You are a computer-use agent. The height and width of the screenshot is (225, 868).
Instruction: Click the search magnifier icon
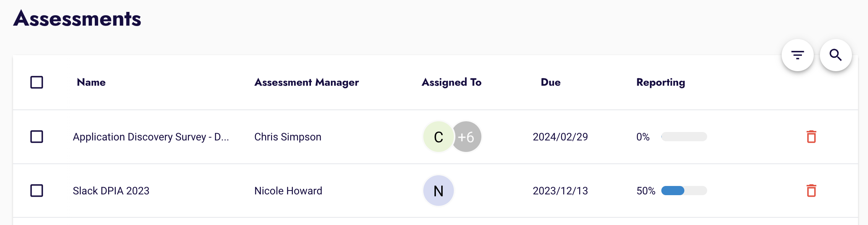click(x=836, y=55)
